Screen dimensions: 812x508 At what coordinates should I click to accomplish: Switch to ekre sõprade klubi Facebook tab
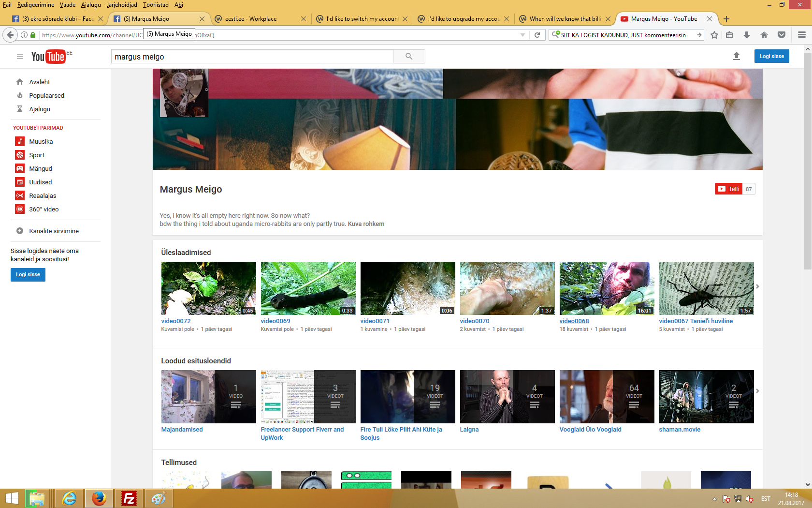click(58, 19)
